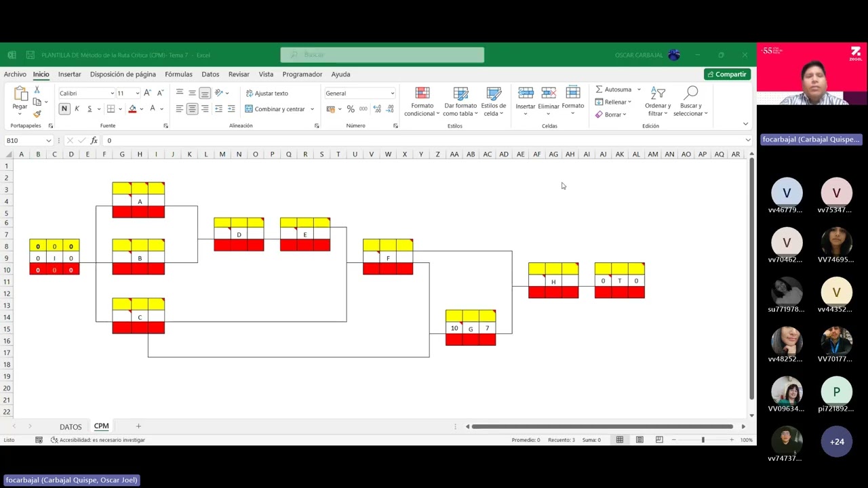This screenshot has width=868, height=488.
Task: Open the Borrar dropdown
Action: [x=610, y=115]
